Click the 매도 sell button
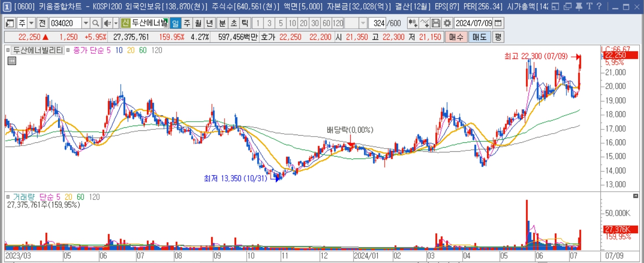The image size is (644, 263). (479, 37)
